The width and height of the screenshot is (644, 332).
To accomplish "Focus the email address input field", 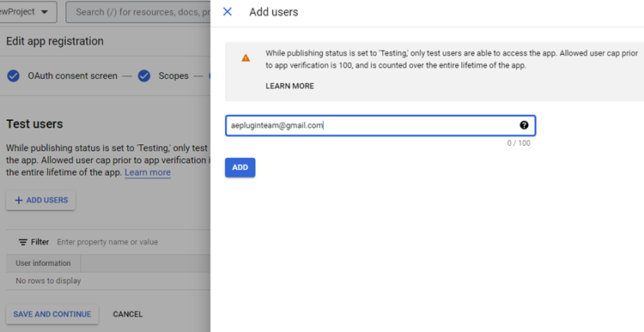I will (380, 125).
